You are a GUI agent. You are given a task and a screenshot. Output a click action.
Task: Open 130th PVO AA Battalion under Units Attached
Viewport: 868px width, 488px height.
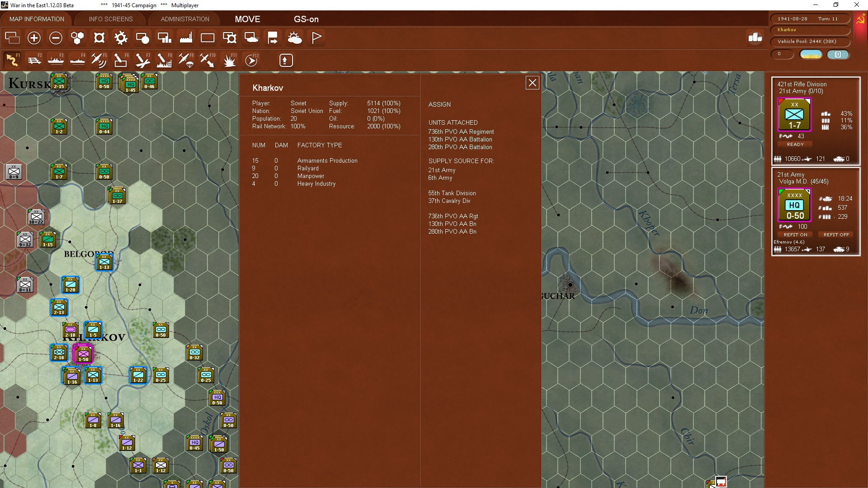pos(460,140)
